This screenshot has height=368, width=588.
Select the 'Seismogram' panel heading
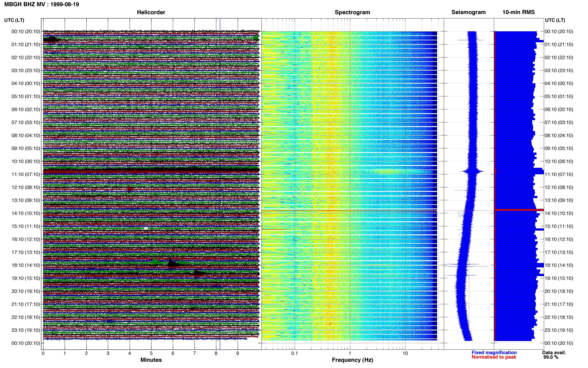coord(468,12)
